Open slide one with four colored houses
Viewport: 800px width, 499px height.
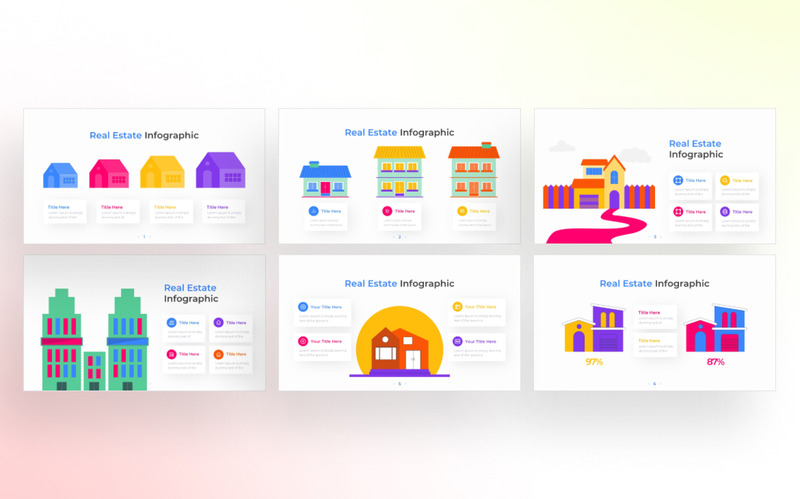144,176
